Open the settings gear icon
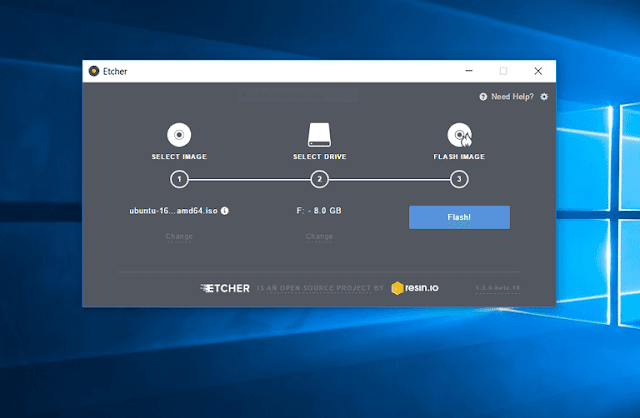640x418 pixels. point(544,97)
